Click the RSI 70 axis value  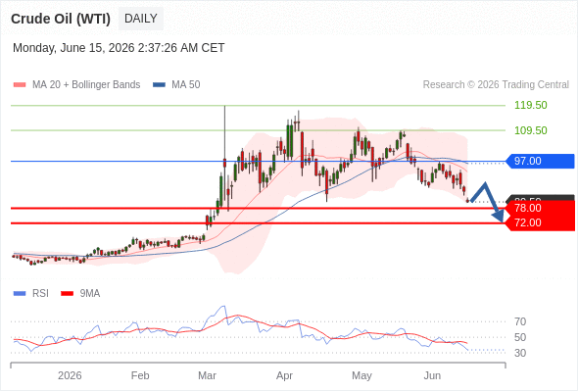pos(520,322)
